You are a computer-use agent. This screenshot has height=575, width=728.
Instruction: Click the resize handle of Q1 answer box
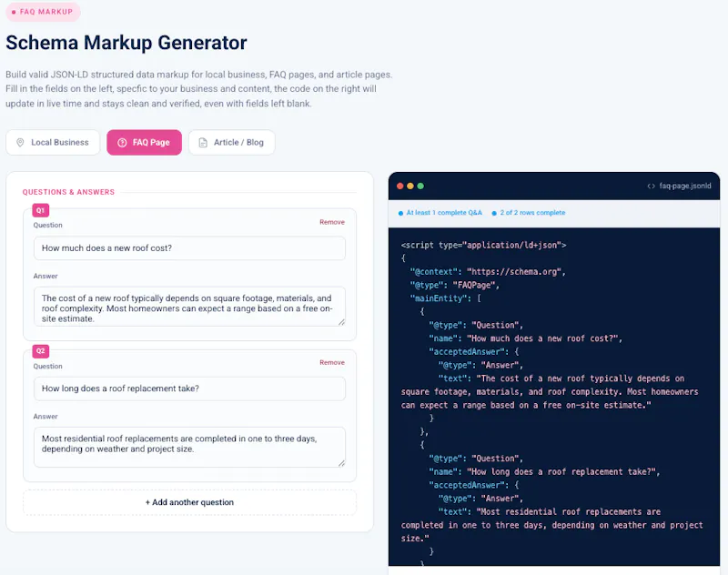(x=341, y=321)
